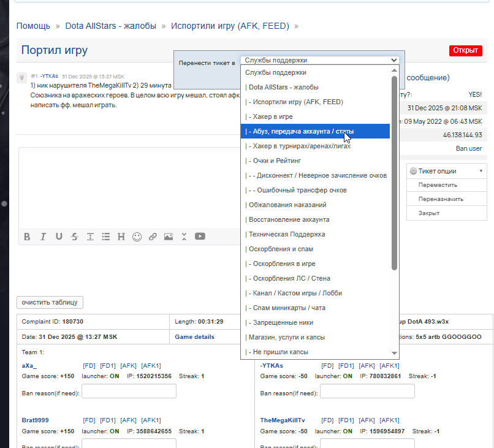Open the Помощь breadcrumb link
The height and width of the screenshot is (448, 494).
tap(33, 26)
